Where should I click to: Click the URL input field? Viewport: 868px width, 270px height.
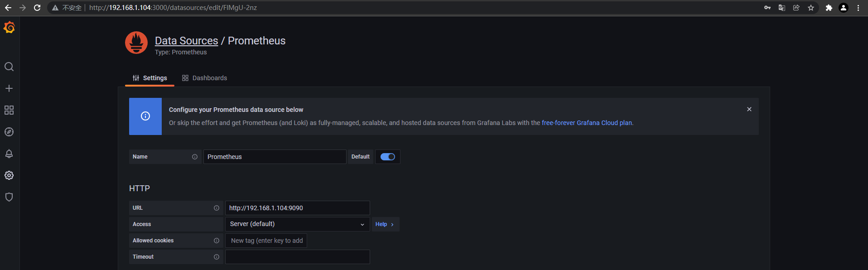(298, 208)
